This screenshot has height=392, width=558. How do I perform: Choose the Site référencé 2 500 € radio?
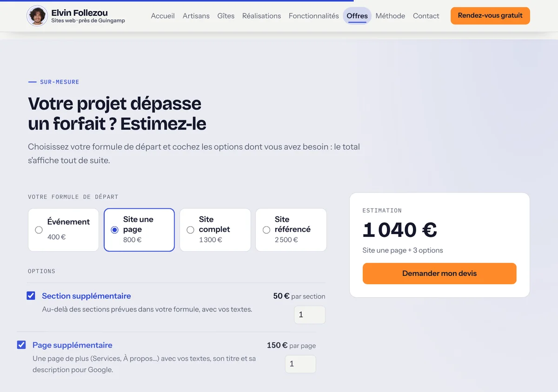pyautogui.click(x=266, y=230)
